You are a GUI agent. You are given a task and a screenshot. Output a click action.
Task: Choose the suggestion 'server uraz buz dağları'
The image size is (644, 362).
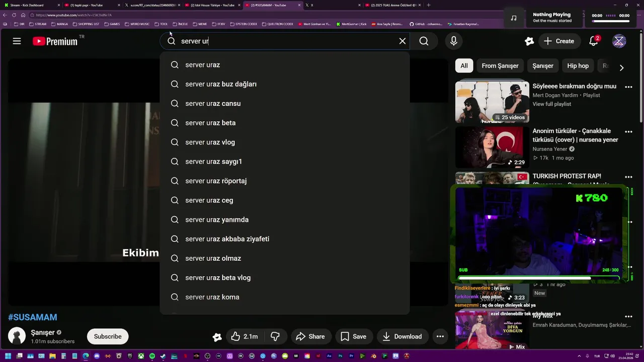click(285, 84)
